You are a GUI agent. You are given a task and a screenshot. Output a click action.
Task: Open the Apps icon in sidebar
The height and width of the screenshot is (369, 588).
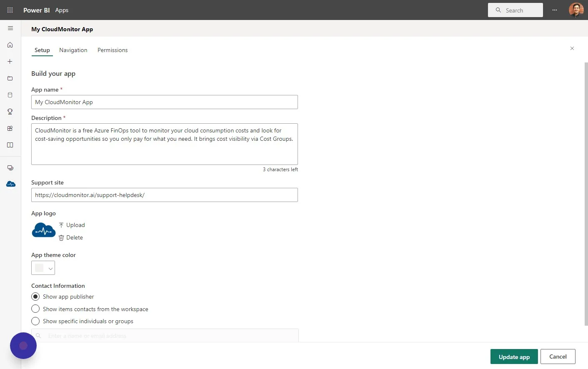tap(10, 128)
